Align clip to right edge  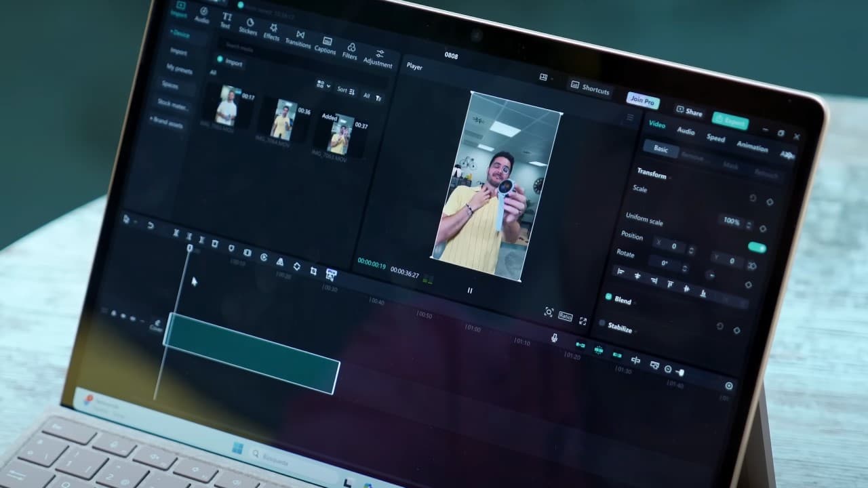pos(654,280)
